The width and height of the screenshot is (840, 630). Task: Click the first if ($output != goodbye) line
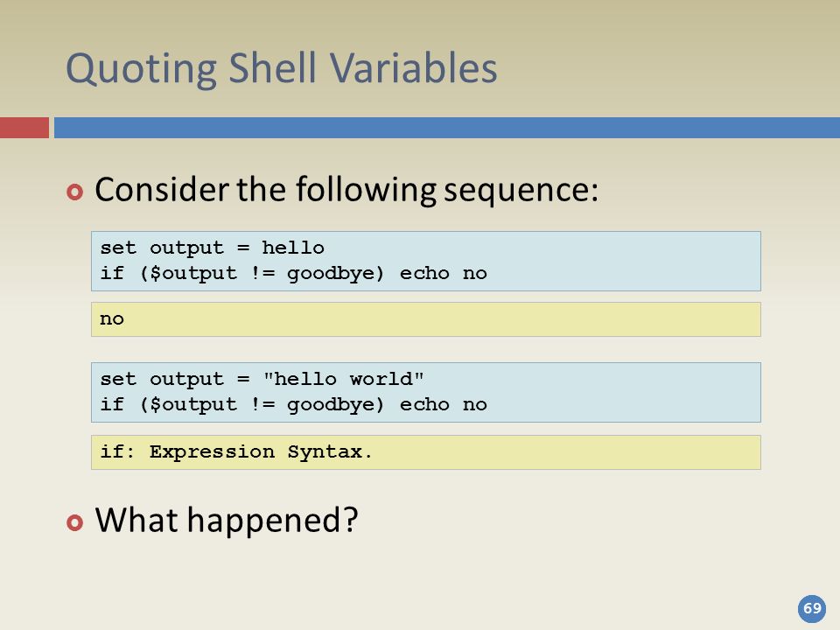[294, 274]
